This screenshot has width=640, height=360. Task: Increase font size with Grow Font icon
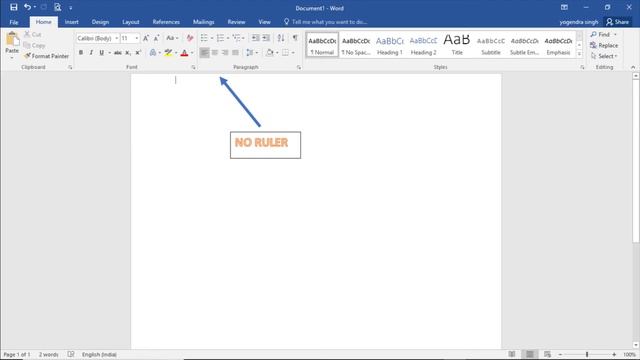click(146, 38)
